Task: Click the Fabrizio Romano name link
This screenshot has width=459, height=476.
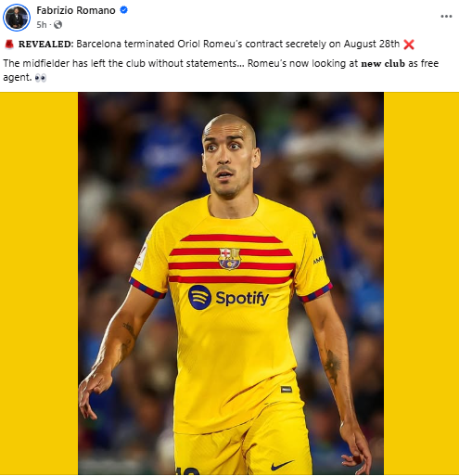Action: (76, 10)
